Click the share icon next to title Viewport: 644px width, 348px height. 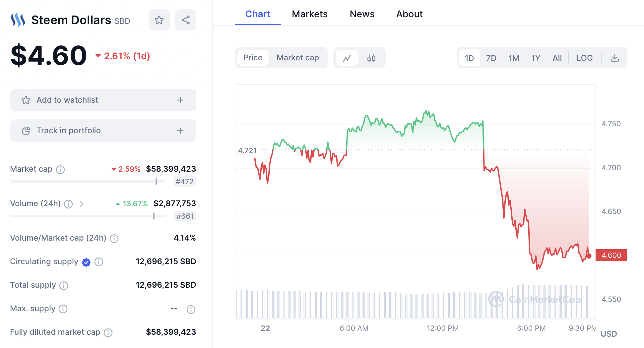[x=186, y=20]
